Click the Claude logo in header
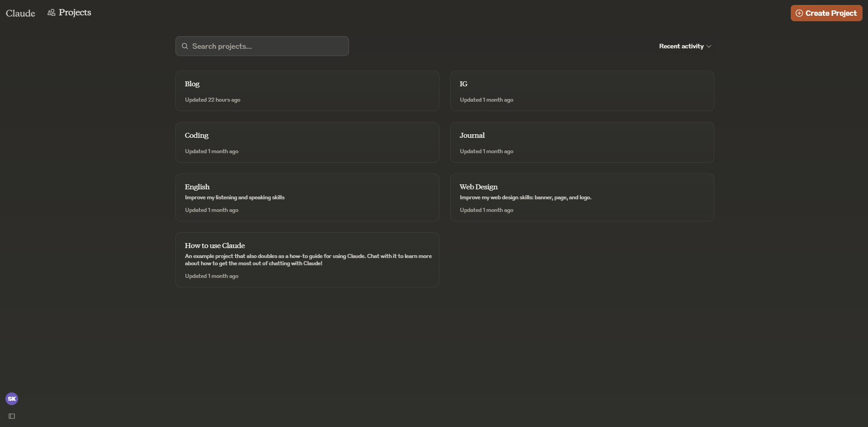The image size is (868, 427). (x=20, y=13)
